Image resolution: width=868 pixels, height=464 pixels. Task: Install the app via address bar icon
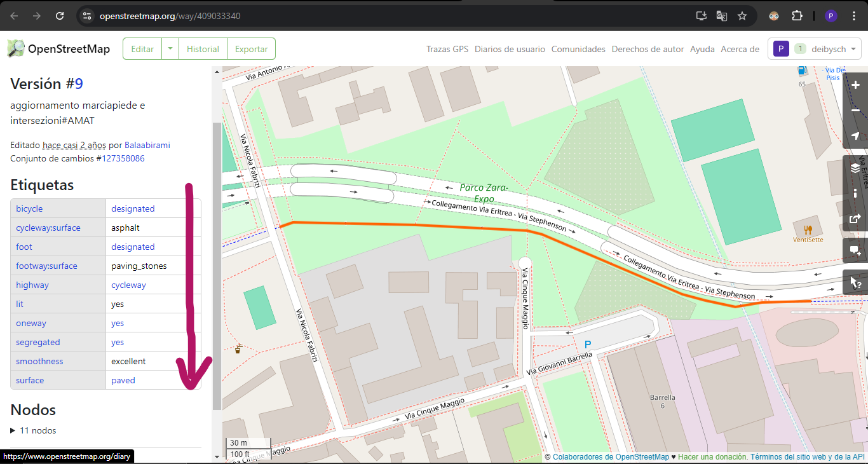(x=702, y=16)
